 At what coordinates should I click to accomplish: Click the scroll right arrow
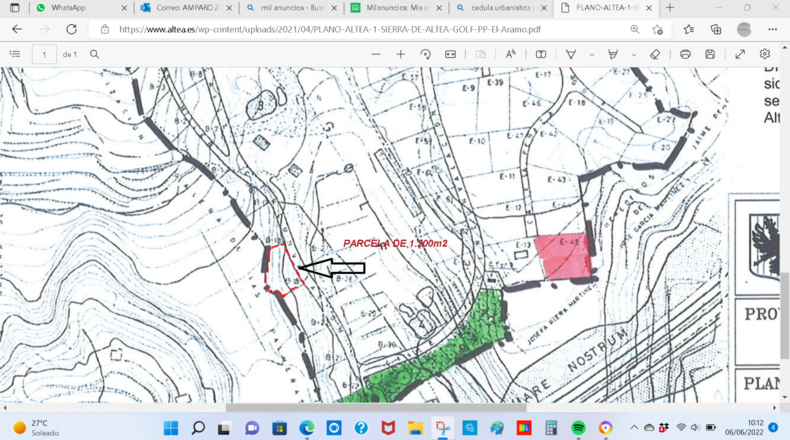[x=775, y=408]
